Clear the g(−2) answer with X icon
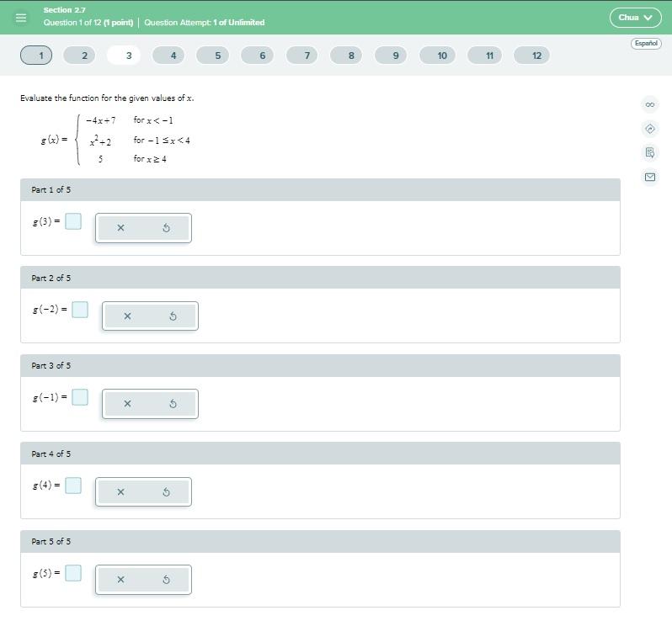The height and width of the screenshot is (621, 672). pyautogui.click(x=127, y=316)
